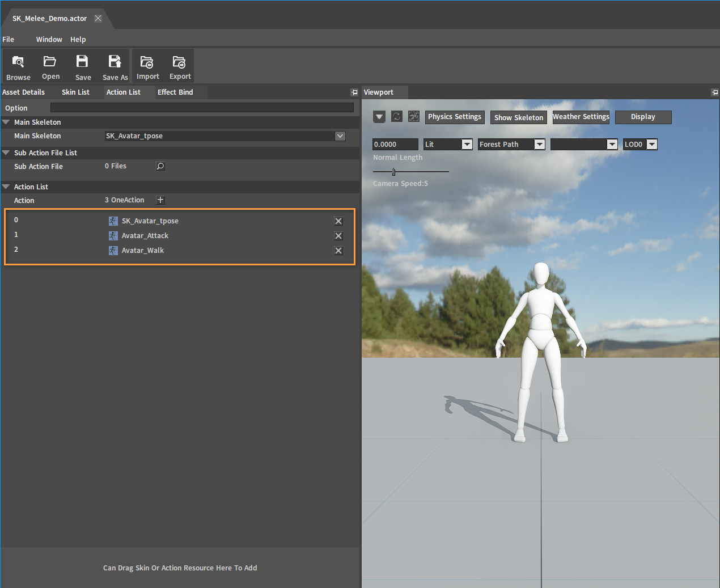The image size is (720, 588).
Task: Delete the Avatar_Walk action with its X
Action: [338, 251]
